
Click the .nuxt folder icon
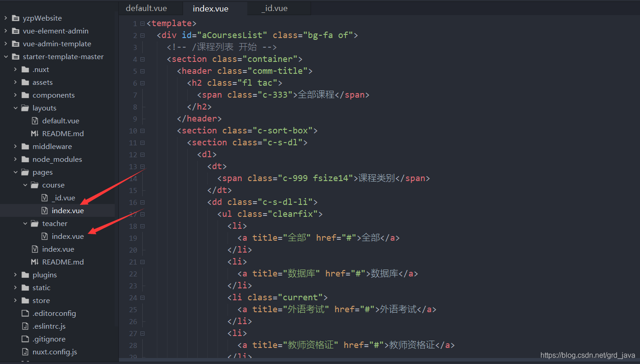(25, 70)
